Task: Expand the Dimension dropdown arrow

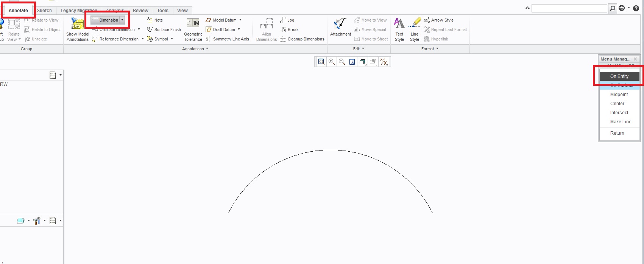Action: (x=122, y=20)
